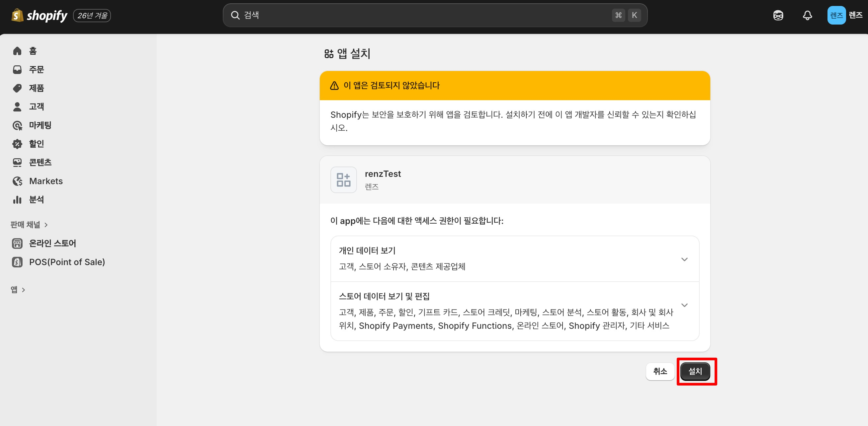
Task: Click the 취소 (Cancel) button
Action: pos(660,371)
